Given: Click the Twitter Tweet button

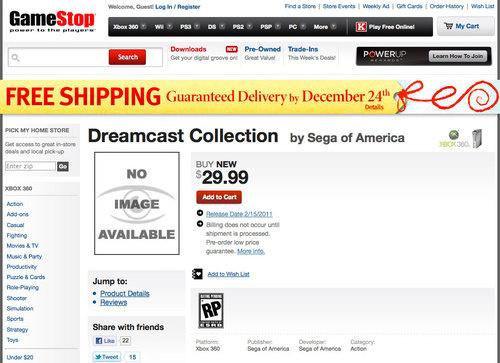Looking at the screenshot, I should tap(106, 357).
